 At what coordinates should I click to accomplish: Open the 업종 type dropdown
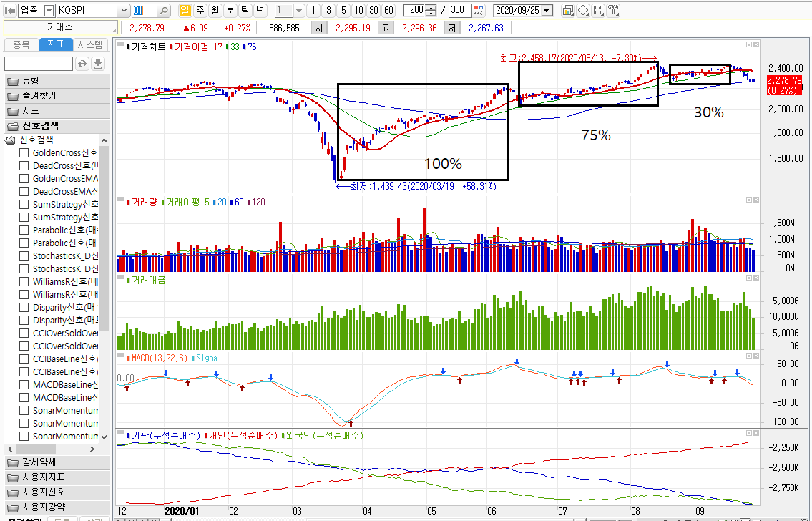coord(49,10)
